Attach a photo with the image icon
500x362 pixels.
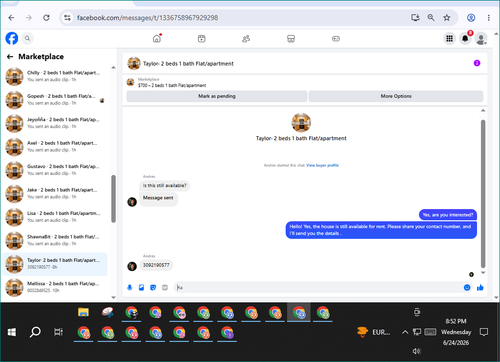[141, 287]
